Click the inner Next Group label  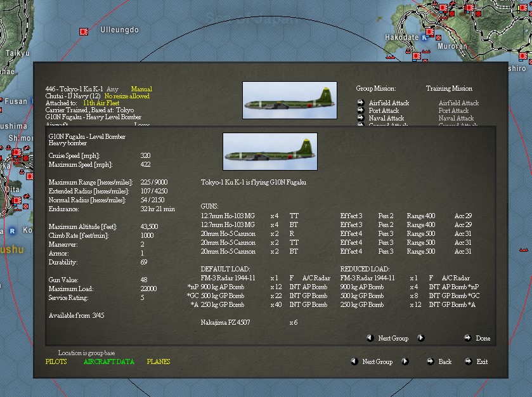click(x=393, y=338)
